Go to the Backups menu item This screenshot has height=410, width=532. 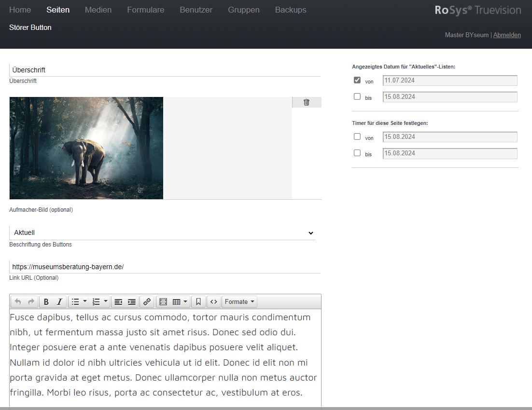coord(290,10)
